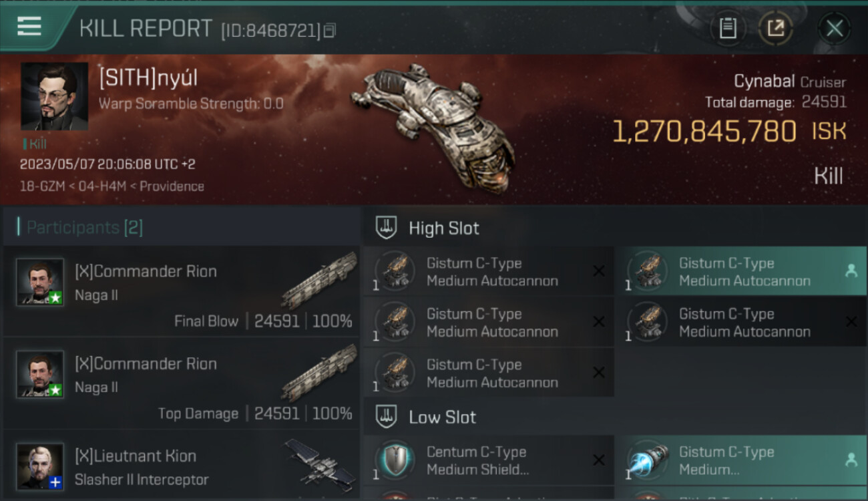Click the High Slot section icon
Image resolution: width=868 pixels, height=501 pixels.
coord(385,228)
